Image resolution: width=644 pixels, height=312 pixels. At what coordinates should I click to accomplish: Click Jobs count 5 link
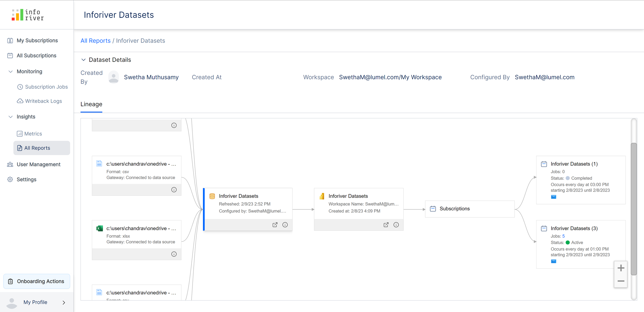(563, 236)
